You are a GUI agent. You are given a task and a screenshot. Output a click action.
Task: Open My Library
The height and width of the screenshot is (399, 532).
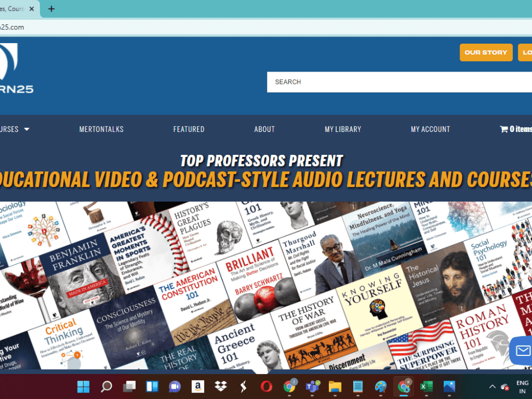[343, 129]
